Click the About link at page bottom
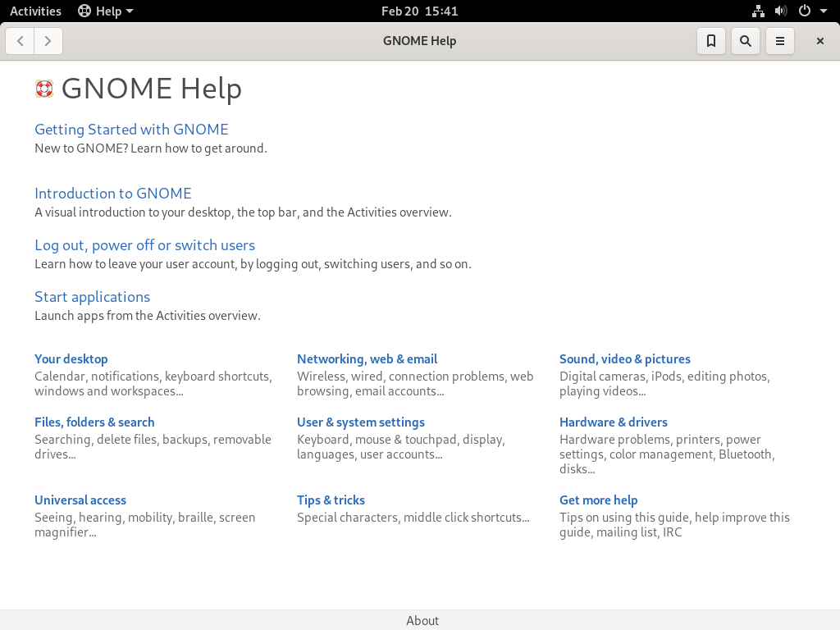This screenshot has height=630, width=840. [422, 620]
